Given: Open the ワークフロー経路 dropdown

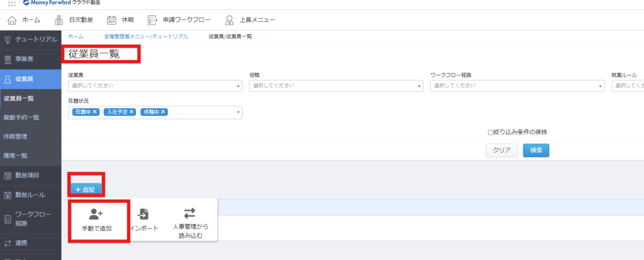Looking at the screenshot, I should pyautogui.click(x=517, y=85).
